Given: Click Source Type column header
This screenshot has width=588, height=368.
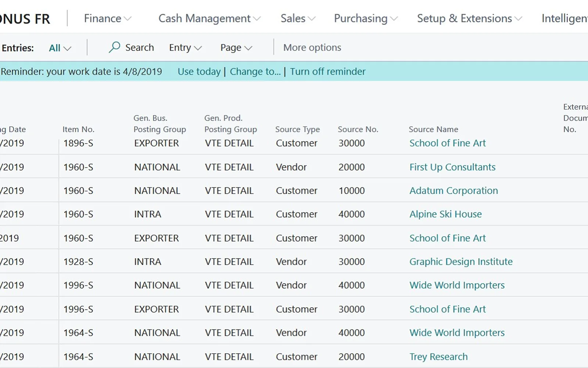Looking at the screenshot, I should (297, 129).
